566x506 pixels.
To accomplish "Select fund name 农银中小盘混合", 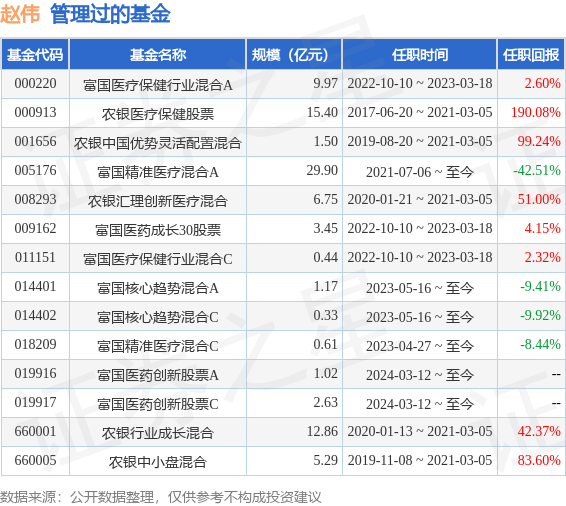I will click(158, 462).
